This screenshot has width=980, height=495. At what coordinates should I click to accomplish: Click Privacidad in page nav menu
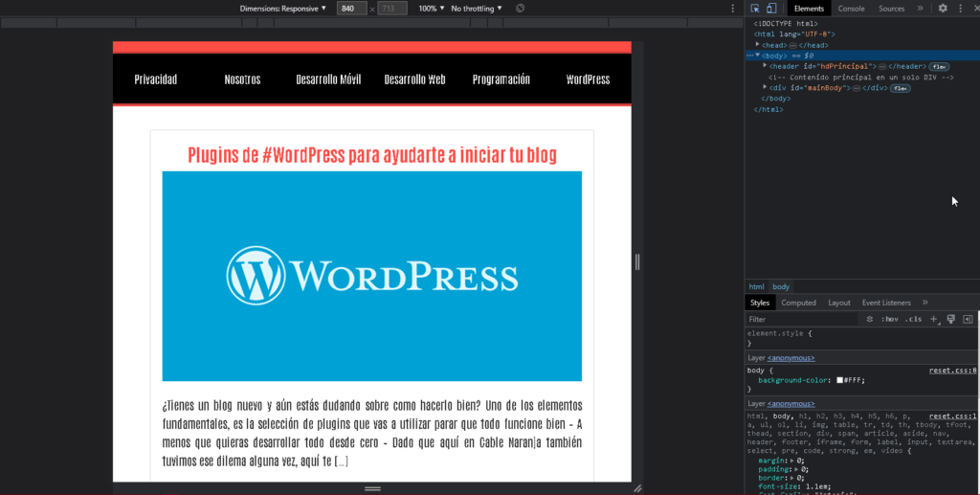tap(156, 79)
